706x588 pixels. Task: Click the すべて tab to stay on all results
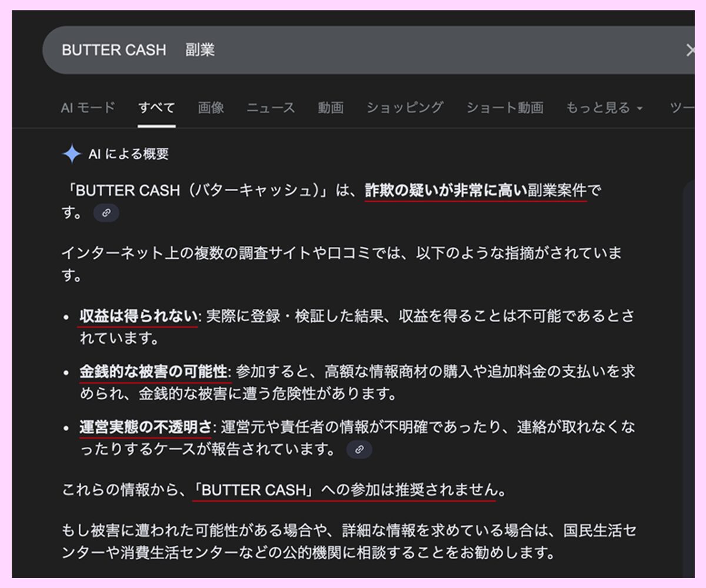[x=156, y=108]
